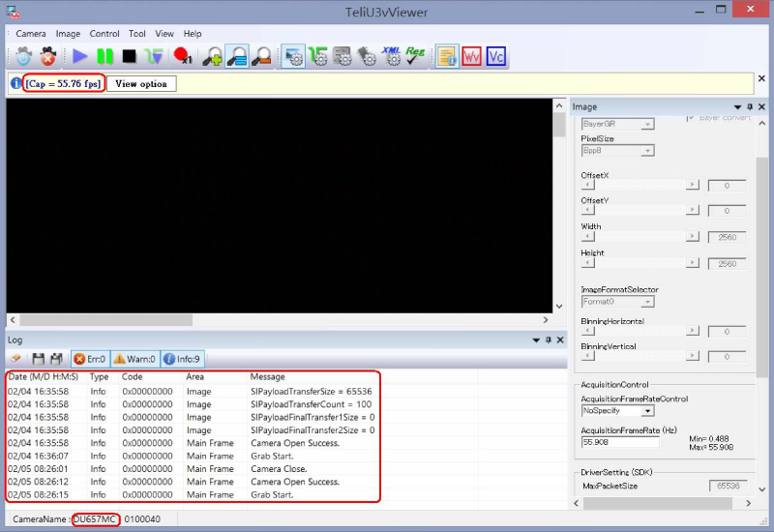Click the View option button
Screen dimensions: 774x532
(x=141, y=84)
